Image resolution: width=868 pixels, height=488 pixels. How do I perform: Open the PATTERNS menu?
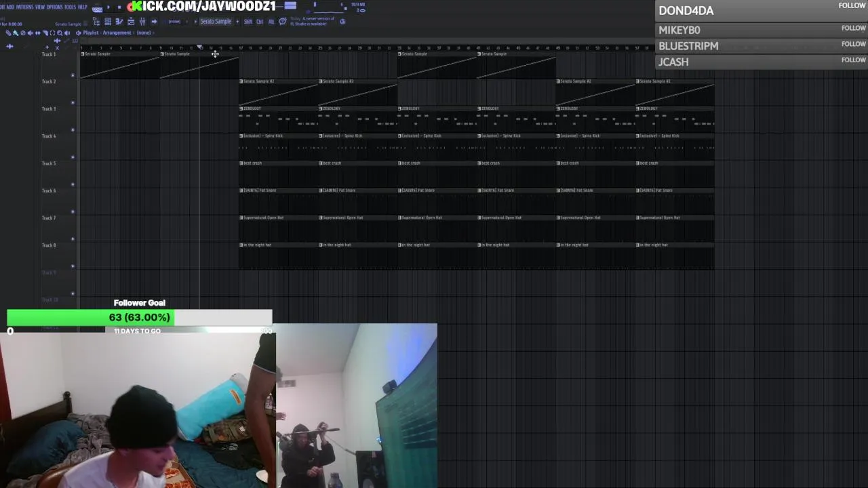pos(24,7)
